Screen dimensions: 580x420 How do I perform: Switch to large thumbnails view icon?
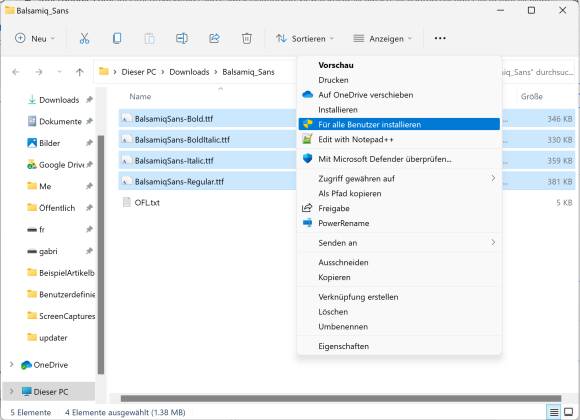point(568,412)
